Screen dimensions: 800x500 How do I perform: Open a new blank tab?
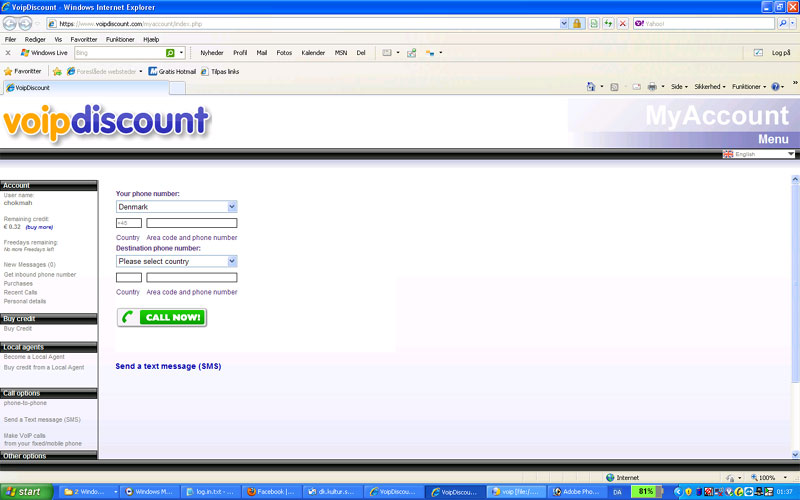point(177,88)
